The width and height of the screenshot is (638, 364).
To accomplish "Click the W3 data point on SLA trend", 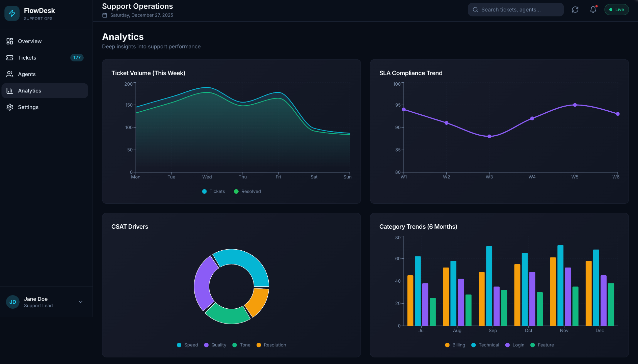I will 489,136.
